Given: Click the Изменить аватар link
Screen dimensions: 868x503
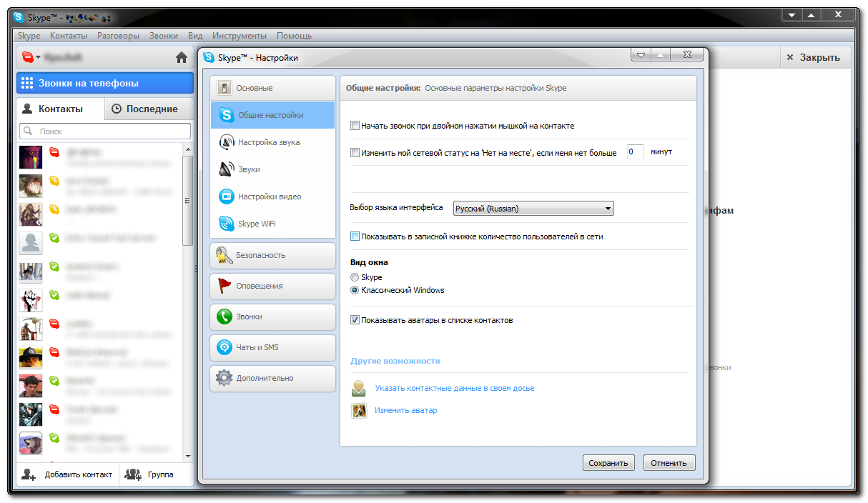Looking at the screenshot, I should coord(405,410).
